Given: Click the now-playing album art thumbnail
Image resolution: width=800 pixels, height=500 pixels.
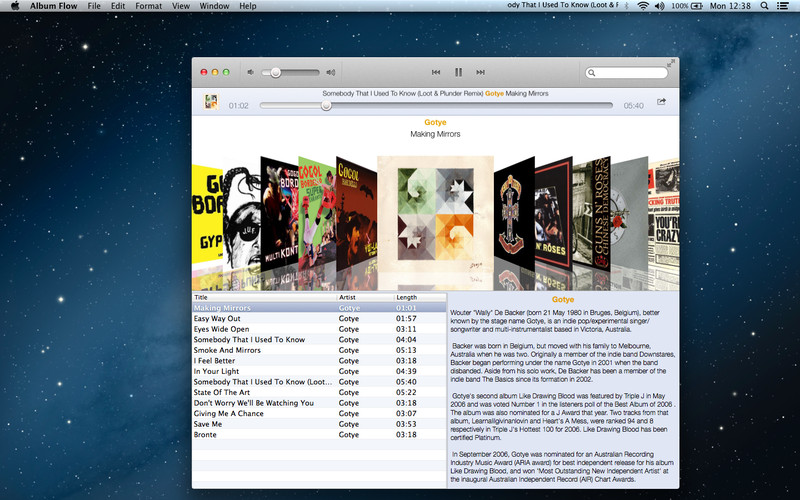Looking at the screenshot, I should coord(211,102).
